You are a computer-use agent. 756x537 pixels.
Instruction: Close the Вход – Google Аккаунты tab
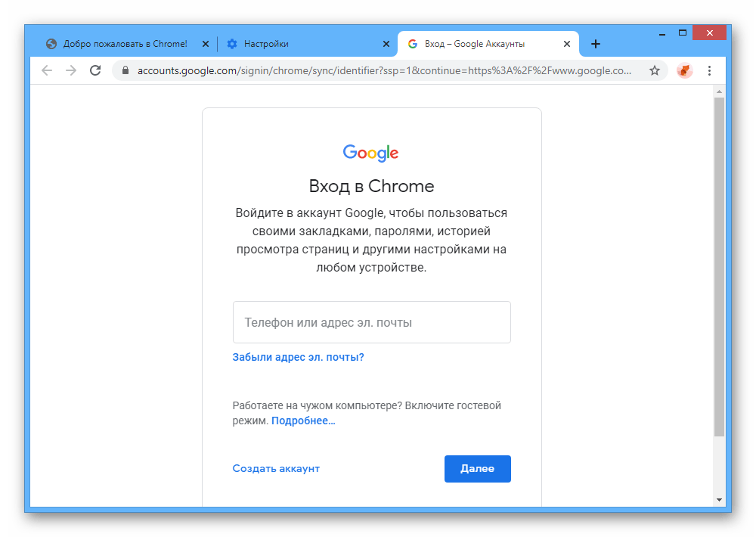click(x=567, y=44)
